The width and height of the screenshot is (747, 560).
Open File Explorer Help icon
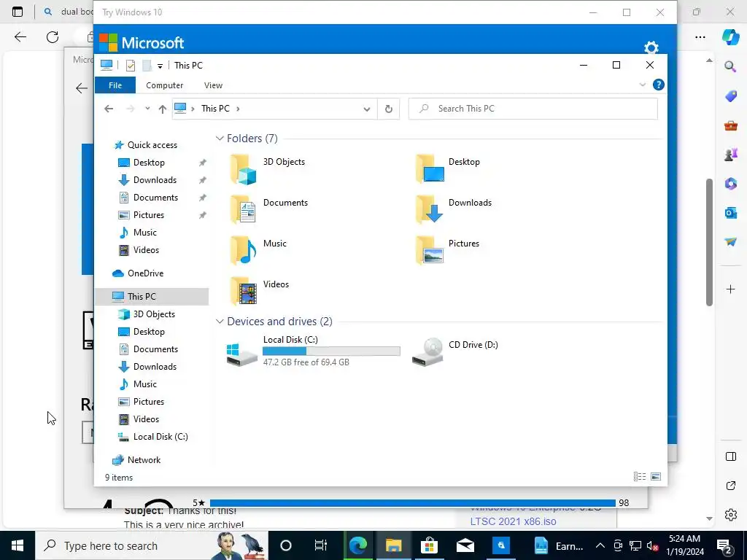click(x=659, y=85)
